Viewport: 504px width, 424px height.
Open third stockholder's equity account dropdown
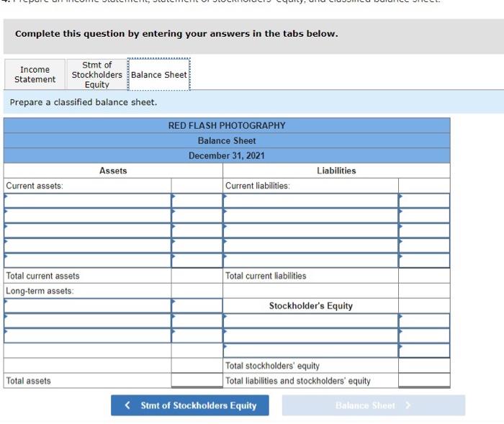pyautogui.click(x=310, y=351)
